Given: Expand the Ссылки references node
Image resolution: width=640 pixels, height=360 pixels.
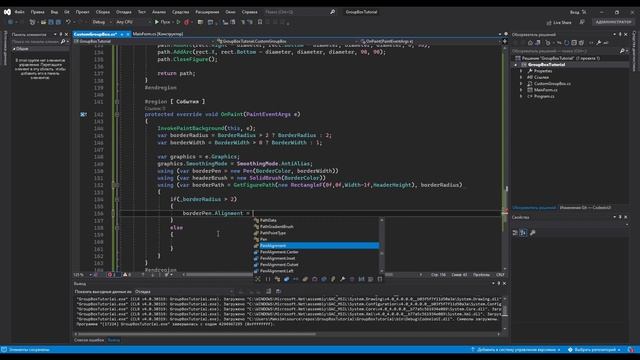Looking at the screenshot, I should click(x=521, y=78).
